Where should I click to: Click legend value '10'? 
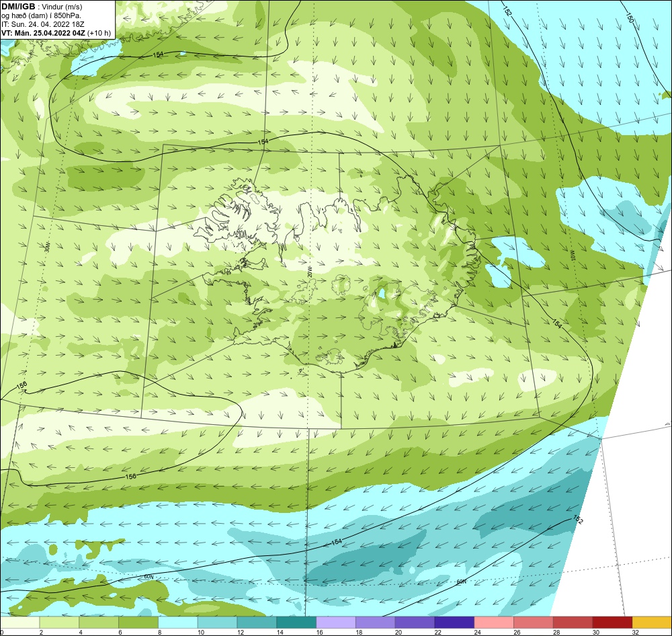[201, 632]
